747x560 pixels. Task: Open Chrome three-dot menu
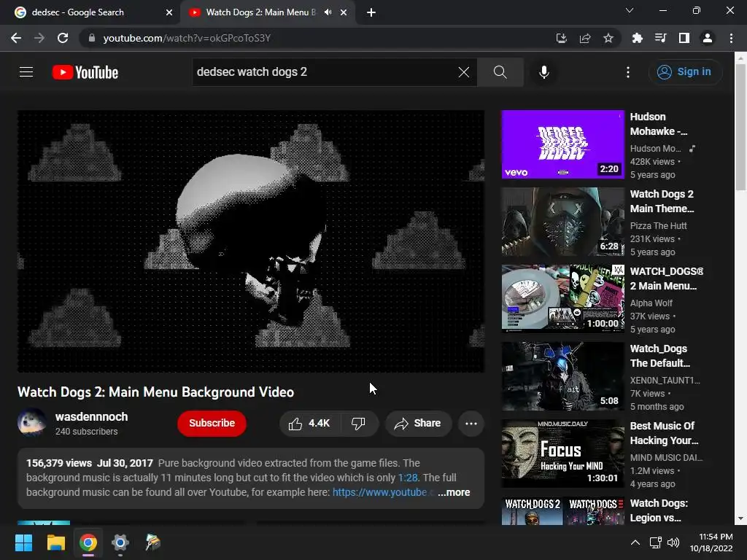731,38
